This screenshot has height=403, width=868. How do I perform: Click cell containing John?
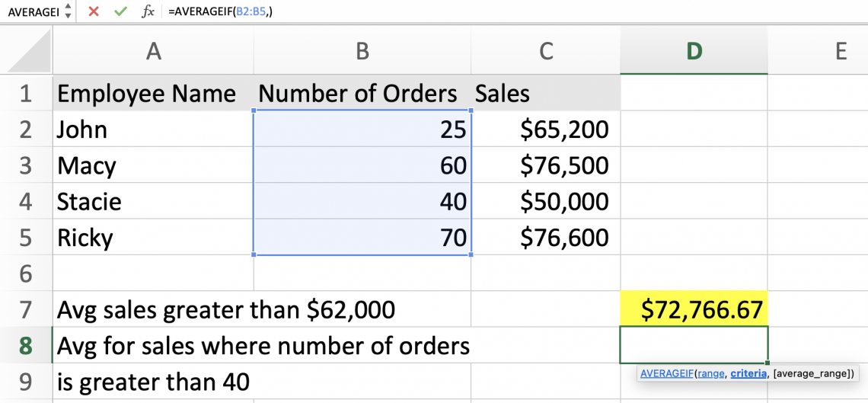[153, 130]
